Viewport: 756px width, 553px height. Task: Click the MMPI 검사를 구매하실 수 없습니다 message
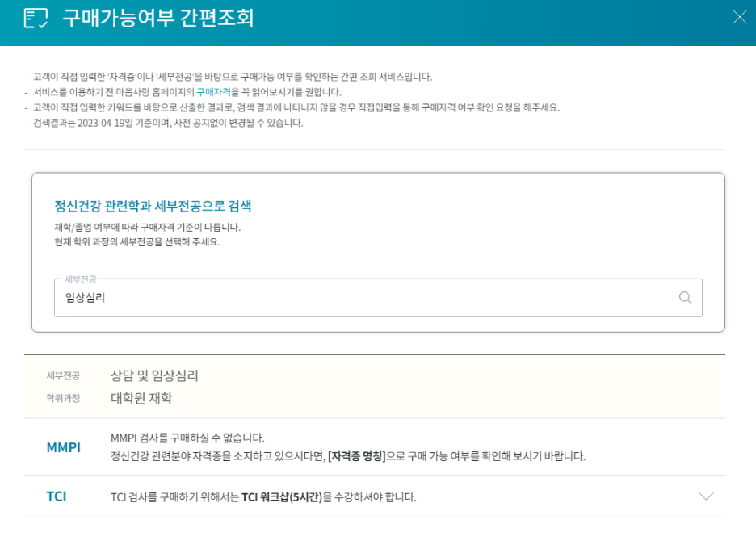(187, 438)
